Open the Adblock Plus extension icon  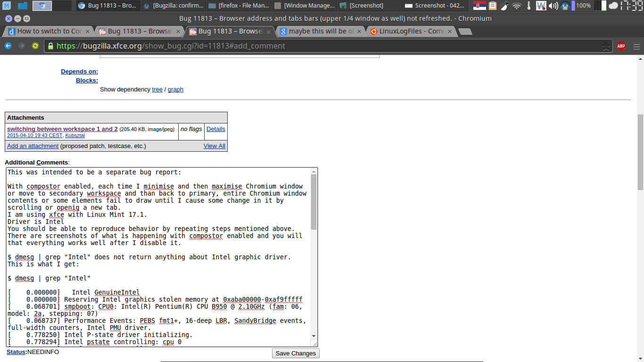pyautogui.click(x=621, y=46)
